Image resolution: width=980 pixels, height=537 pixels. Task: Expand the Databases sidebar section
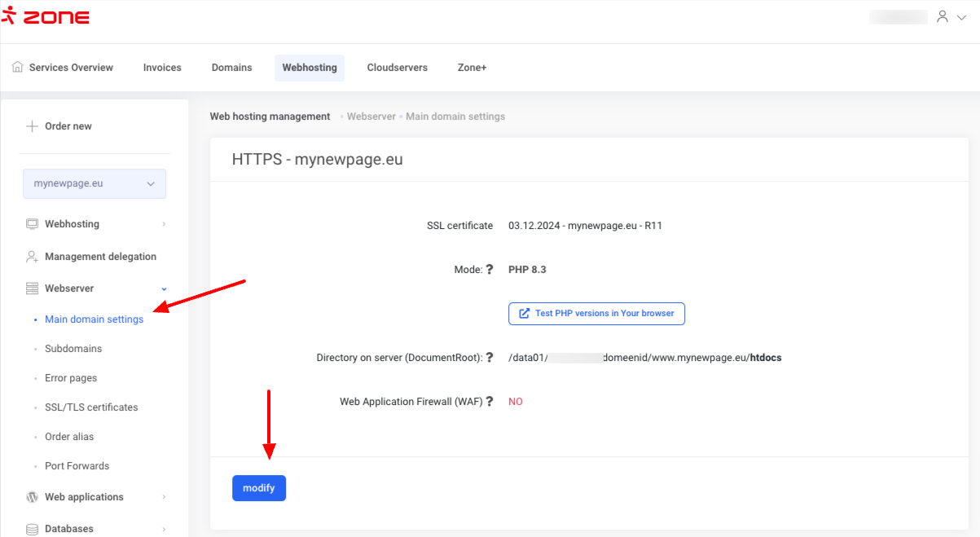tap(164, 529)
